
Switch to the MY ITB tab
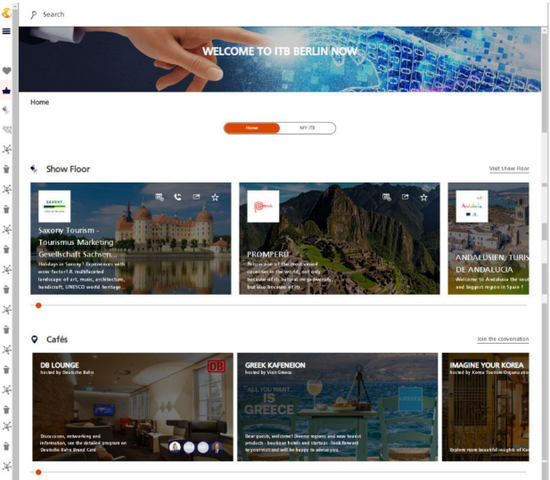[307, 128]
